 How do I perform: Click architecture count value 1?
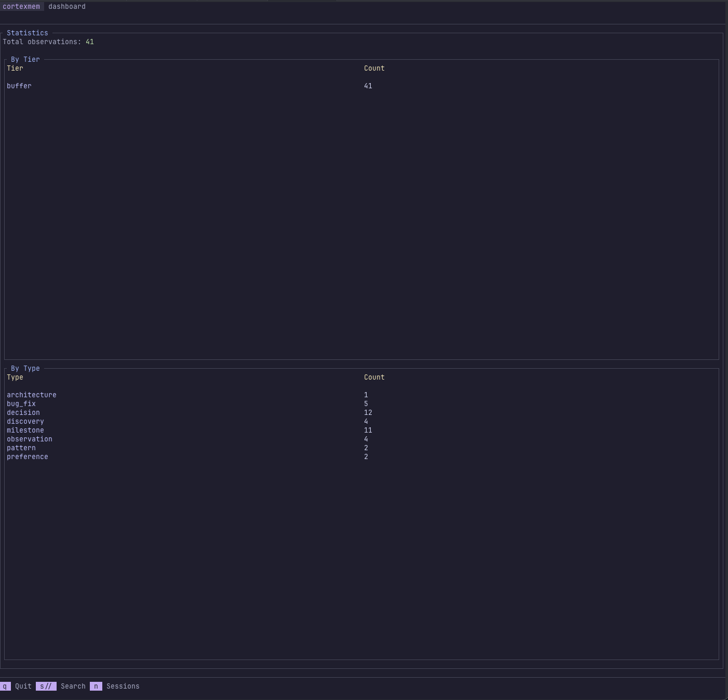click(x=366, y=395)
